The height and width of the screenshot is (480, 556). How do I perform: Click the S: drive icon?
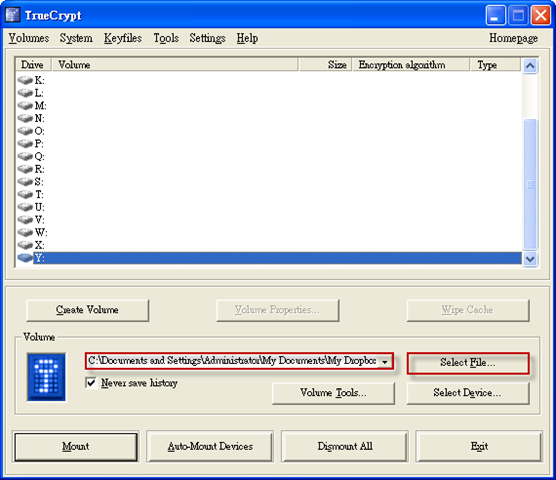tap(25, 182)
